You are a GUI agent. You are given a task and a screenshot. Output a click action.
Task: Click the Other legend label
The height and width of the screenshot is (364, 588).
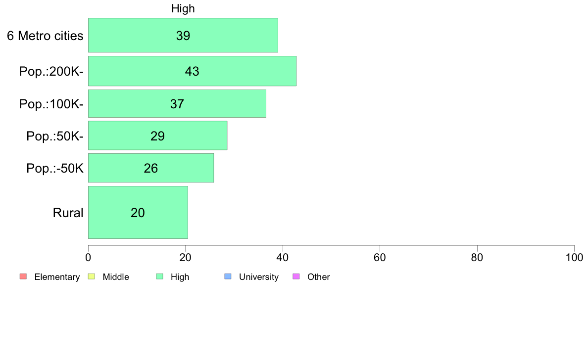(318, 277)
